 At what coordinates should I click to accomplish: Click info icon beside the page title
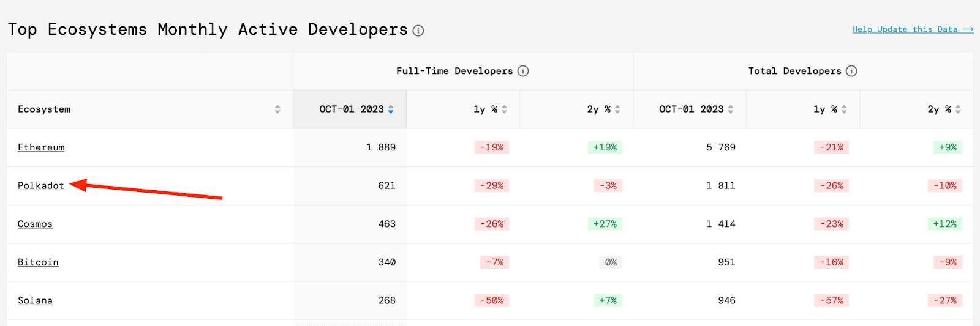(418, 31)
